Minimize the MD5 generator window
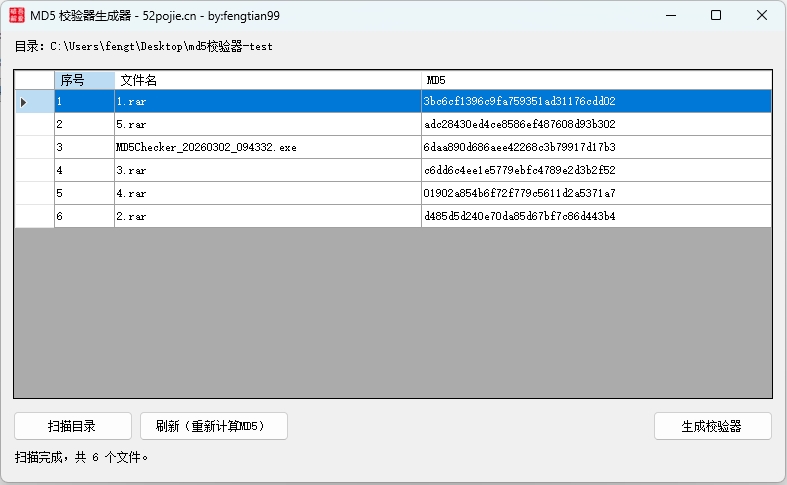This screenshot has height=485, width=787. point(669,15)
